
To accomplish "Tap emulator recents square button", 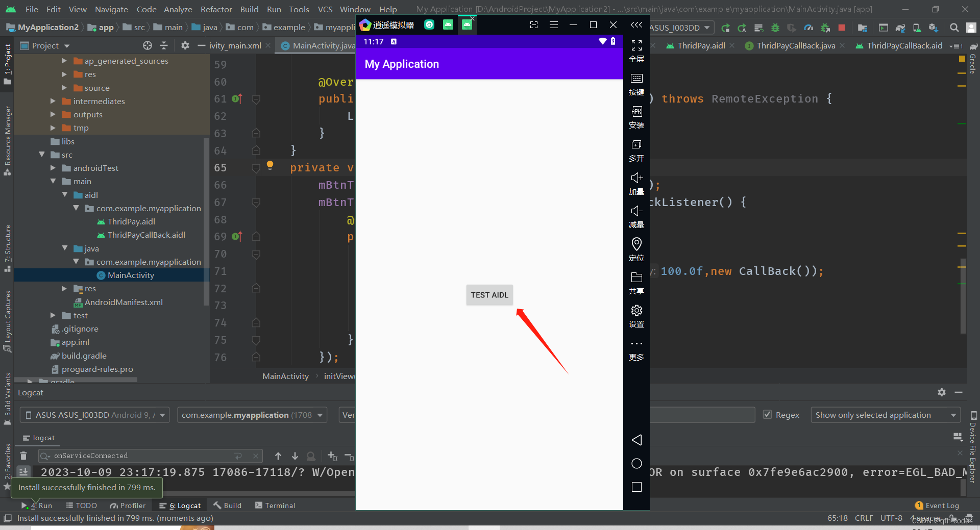I will tap(636, 487).
